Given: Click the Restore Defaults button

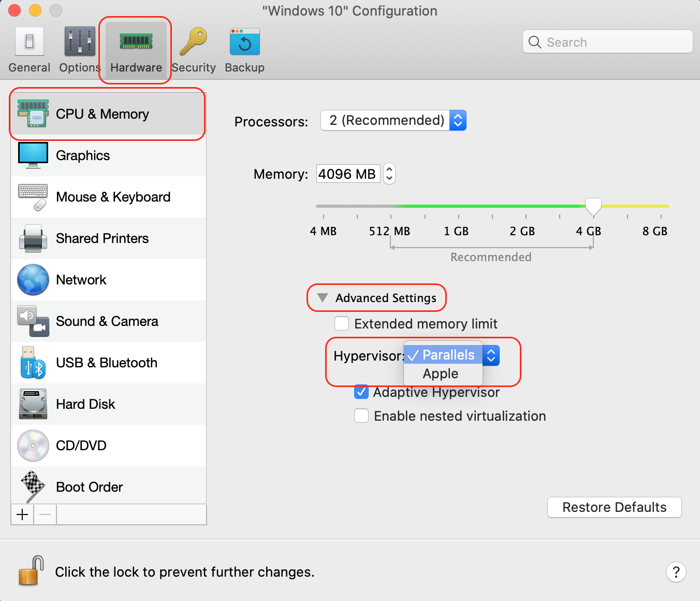Looking at the screenshot, I should coord(614,507).
